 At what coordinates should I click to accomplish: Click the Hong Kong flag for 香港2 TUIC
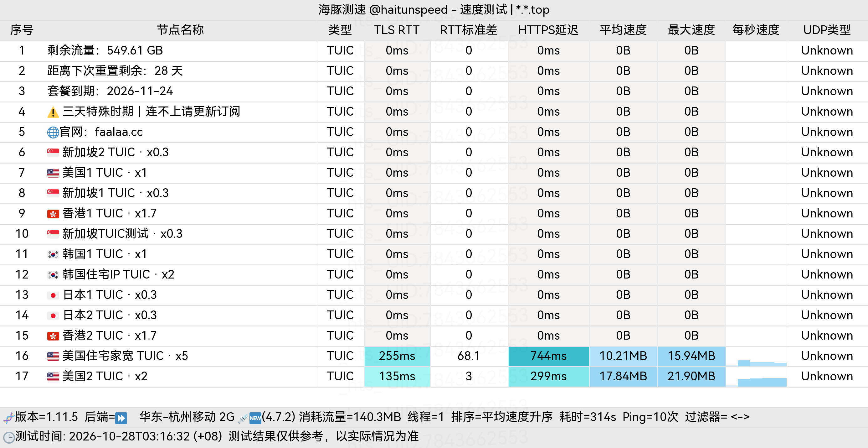[53, 336]
